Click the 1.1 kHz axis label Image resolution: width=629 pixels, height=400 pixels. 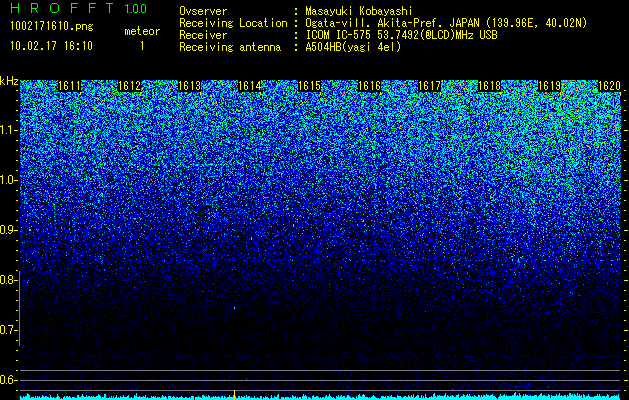click(x=8, y=130)
